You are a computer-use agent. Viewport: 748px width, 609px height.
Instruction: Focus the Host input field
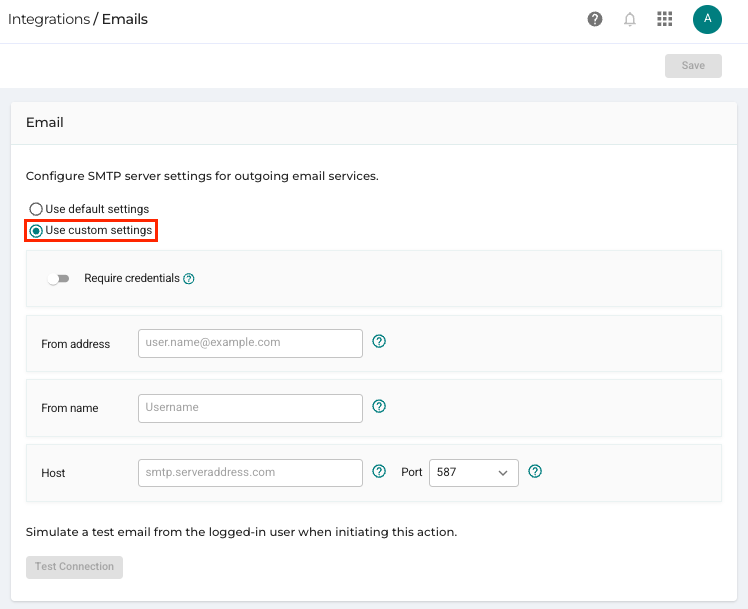[x=250, y=473]
